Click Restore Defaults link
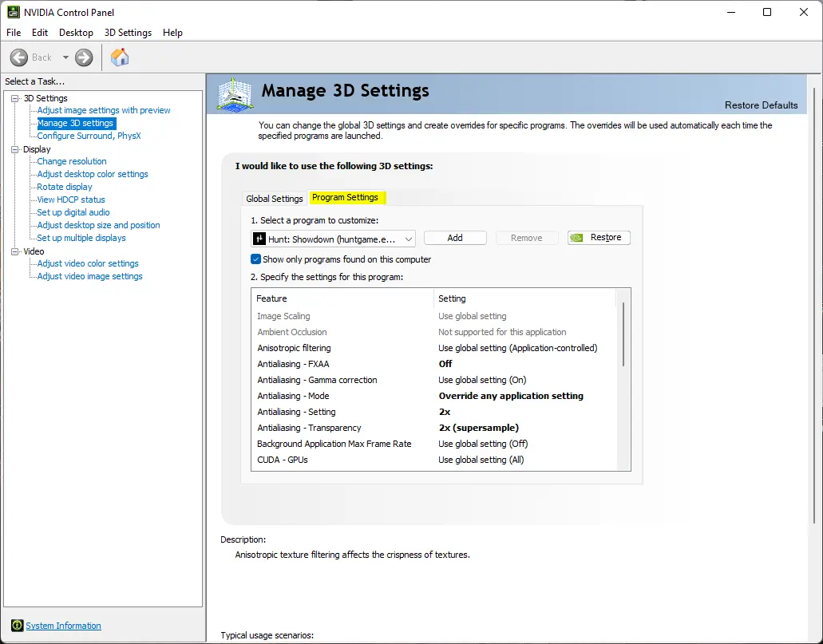 tap(761, 105)
